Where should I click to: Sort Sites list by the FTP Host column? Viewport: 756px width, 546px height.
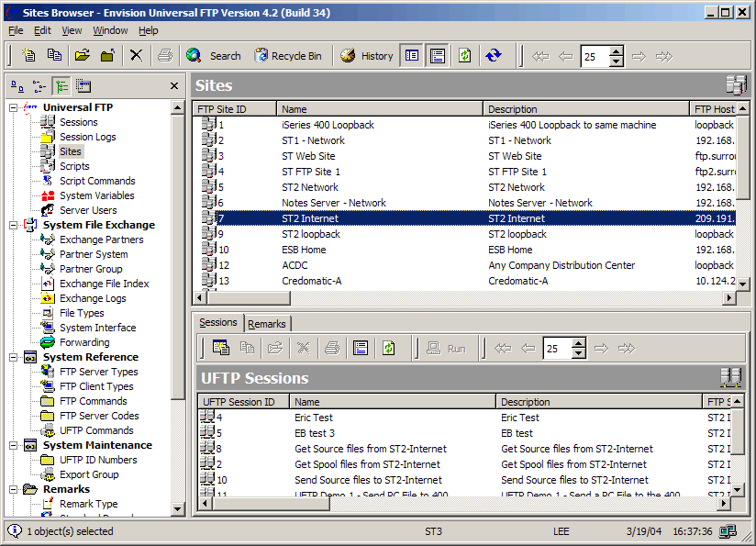pos(713,109)
